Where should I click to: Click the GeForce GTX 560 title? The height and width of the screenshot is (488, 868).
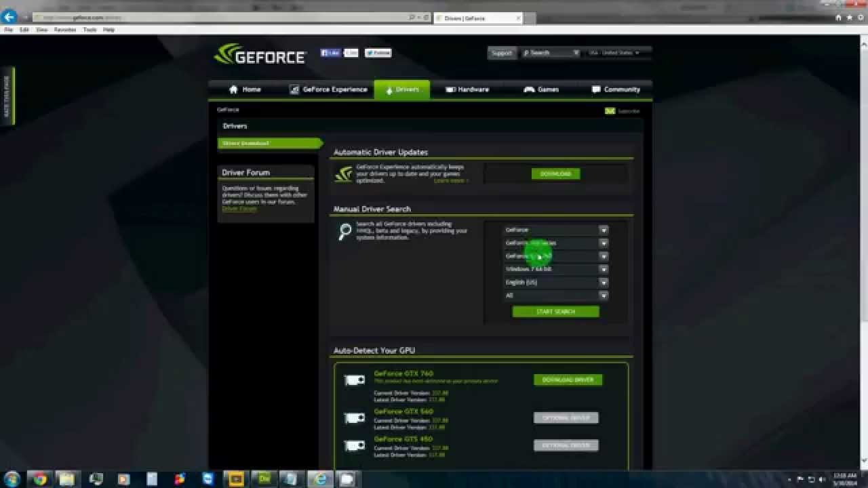coord(403,411)
